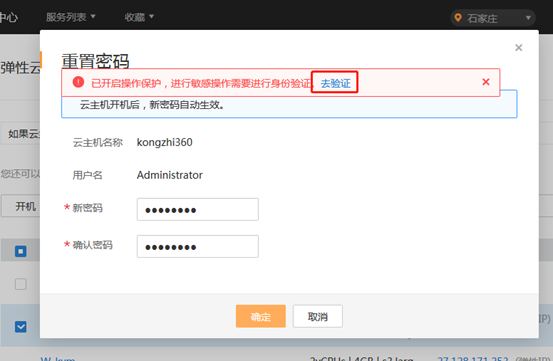This screenshot has width=553, height=361.
Task: Confirm with the orange 确定 button
Action: coord(261,316)
